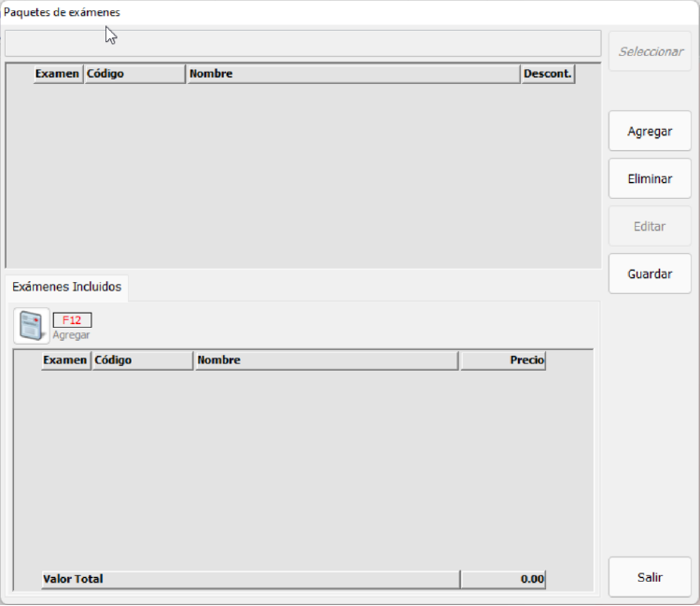Image resolution: width=700 pixels, height=606 pixels.
Task: Exit the window using Salir
Action: point(650,577)
